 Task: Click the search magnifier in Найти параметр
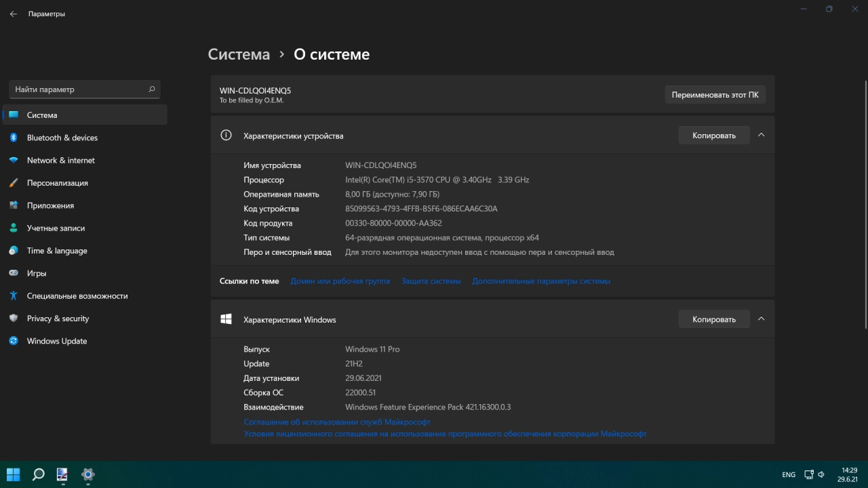(x=152, y=89)
